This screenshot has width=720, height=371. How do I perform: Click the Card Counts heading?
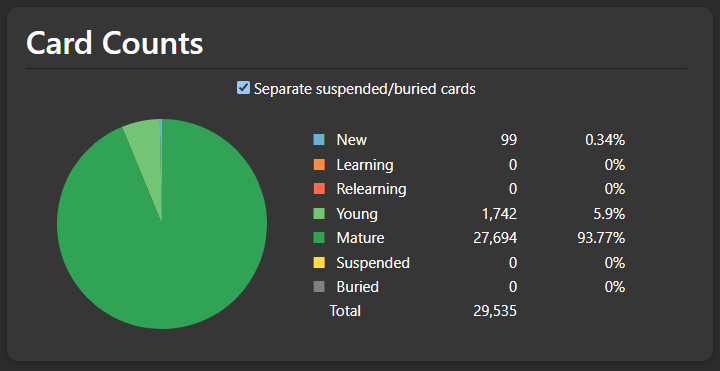pos(114,44)
